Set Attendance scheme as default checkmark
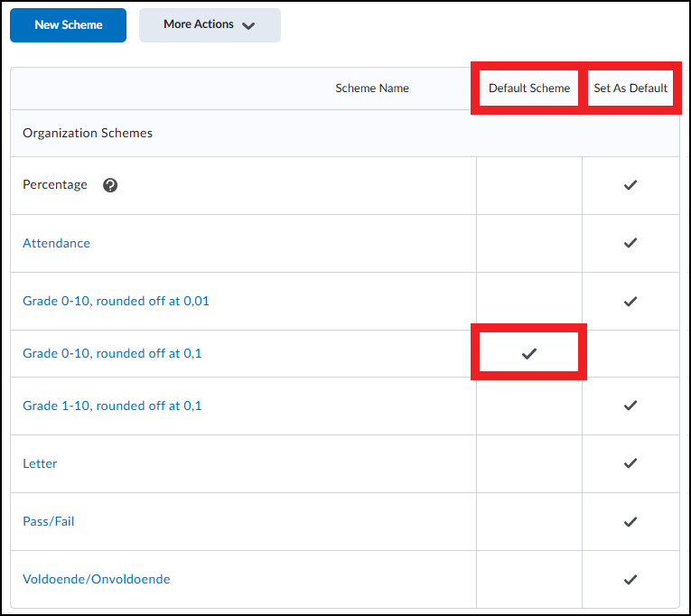Viewport: 691px width, 616px height. coord(630,243)
